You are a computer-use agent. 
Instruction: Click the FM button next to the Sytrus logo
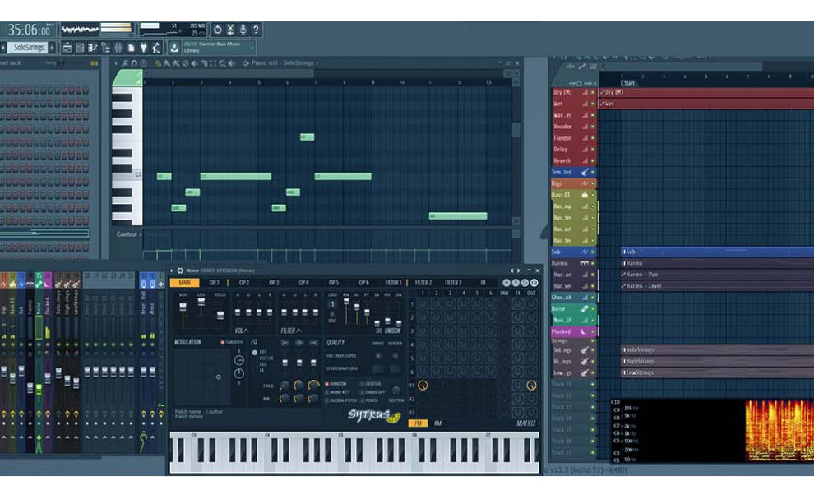tap(417, 423)
